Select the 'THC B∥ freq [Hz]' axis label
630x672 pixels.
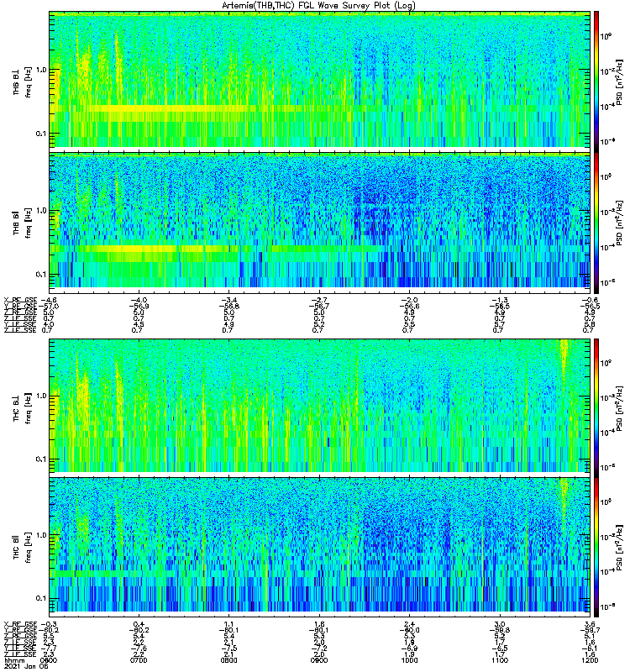pyautogui.click(x=22, y=548)
